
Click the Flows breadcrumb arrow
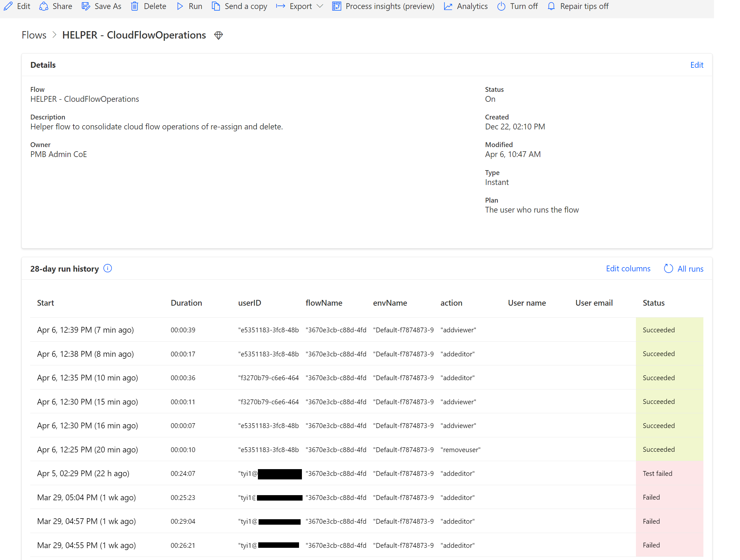click(x=54, y=35)
